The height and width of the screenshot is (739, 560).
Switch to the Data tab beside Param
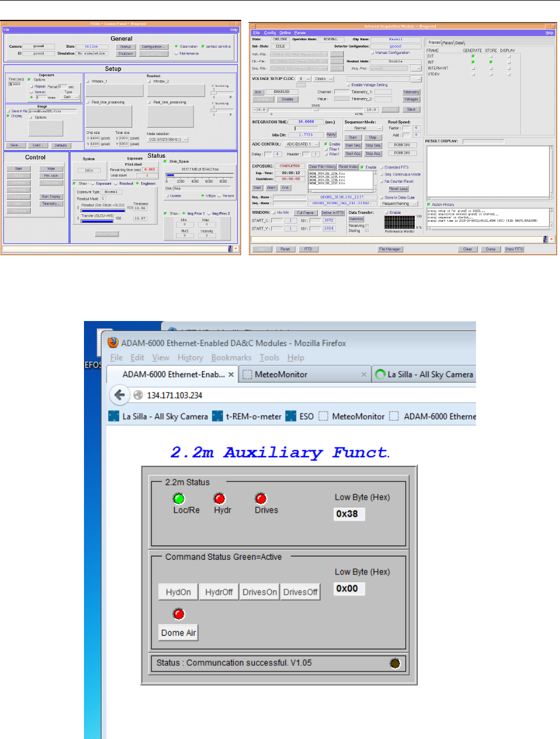point(459,43)
